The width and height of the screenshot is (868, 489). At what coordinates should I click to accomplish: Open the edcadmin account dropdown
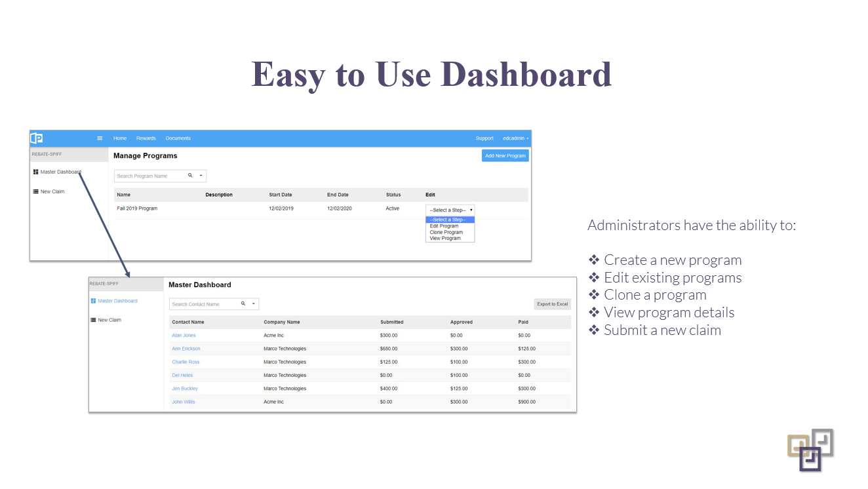coord(515,139)
